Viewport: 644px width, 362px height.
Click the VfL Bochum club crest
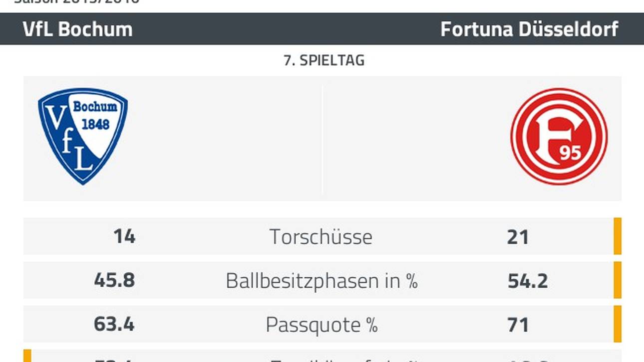[x=83, y=137]
